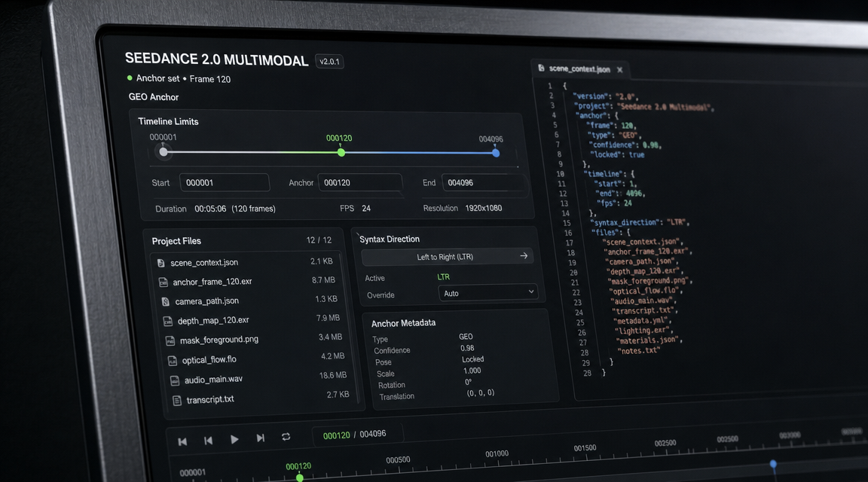Select anchor_frame_120.exr file name in the list

pyautogui.click(x=212, y=282)
